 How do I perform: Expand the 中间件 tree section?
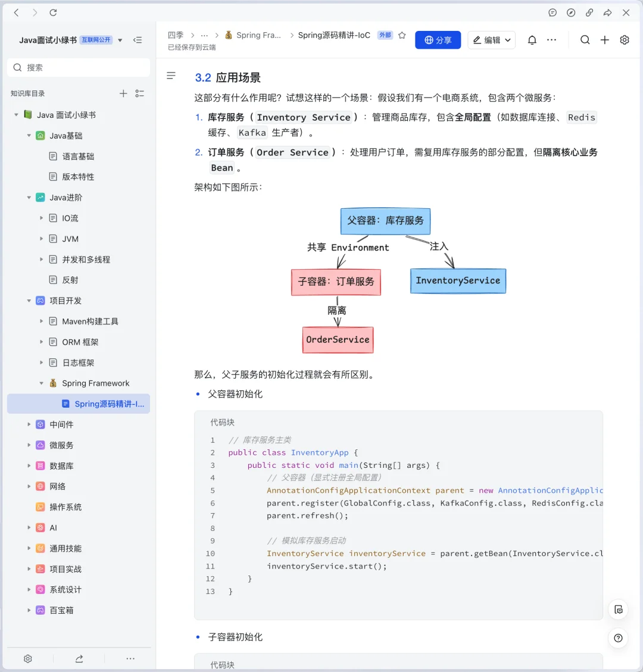tap(29, 424)
